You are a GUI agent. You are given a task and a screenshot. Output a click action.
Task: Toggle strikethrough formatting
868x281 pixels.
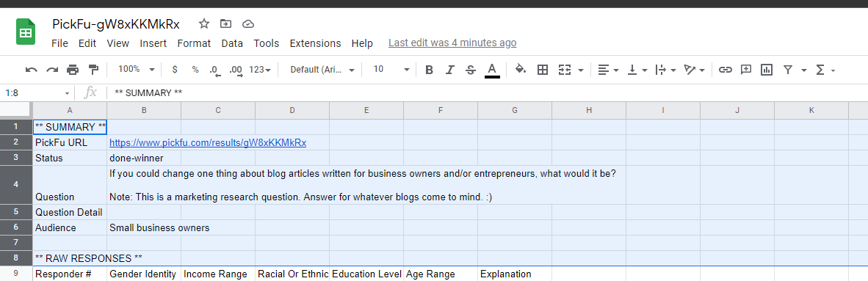tap(471, 70)
